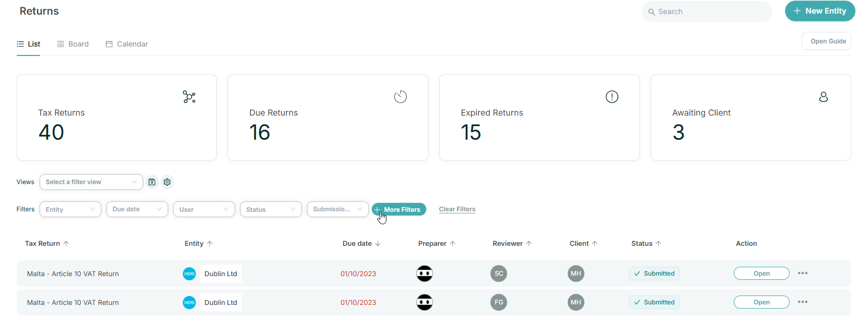The height and width of the screenshot is (318, 868).
Task: Open three-dot menu for first return row
Action: (x=803, y=274)
